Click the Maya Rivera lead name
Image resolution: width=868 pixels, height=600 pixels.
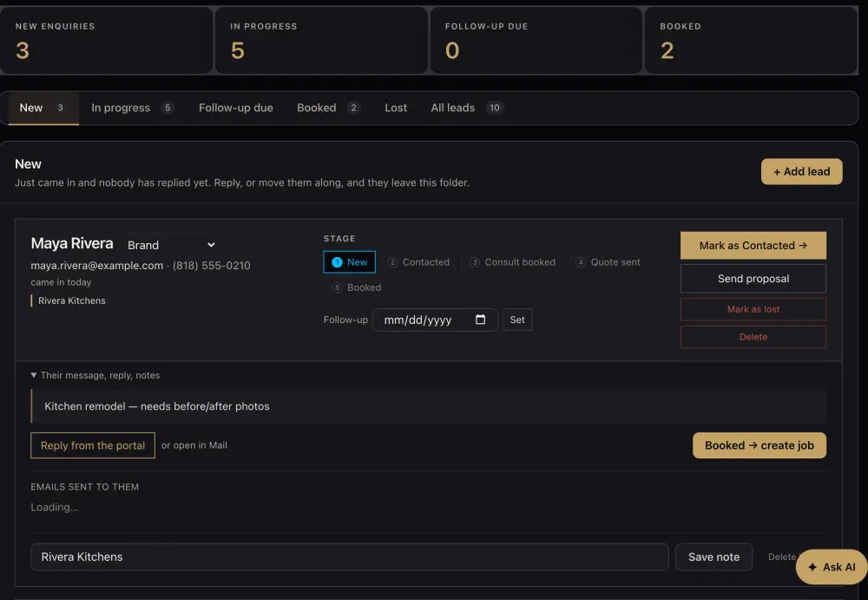tap(72, 243)
